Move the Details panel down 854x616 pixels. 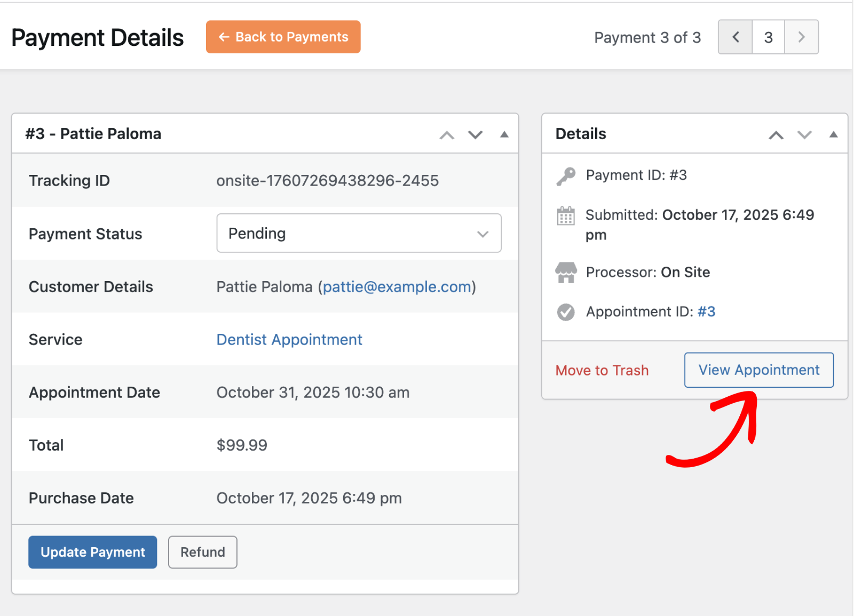pyautogui.click(x=804, y=135)
